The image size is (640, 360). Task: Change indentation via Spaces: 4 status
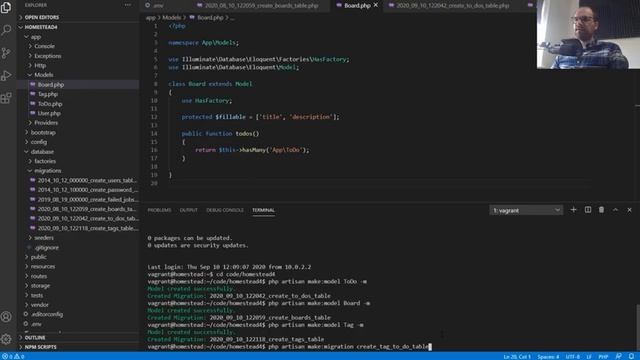click(x=548, y=356)
